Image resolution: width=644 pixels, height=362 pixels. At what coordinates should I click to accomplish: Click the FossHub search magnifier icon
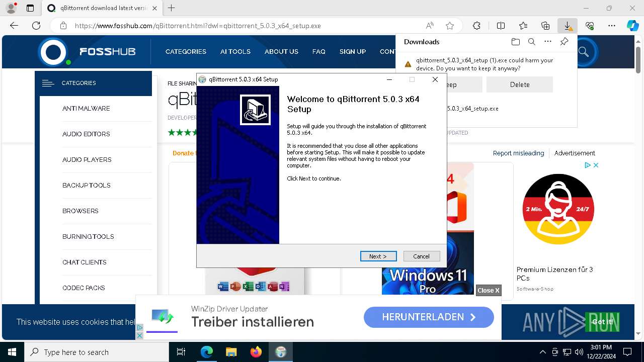[584, 52]
